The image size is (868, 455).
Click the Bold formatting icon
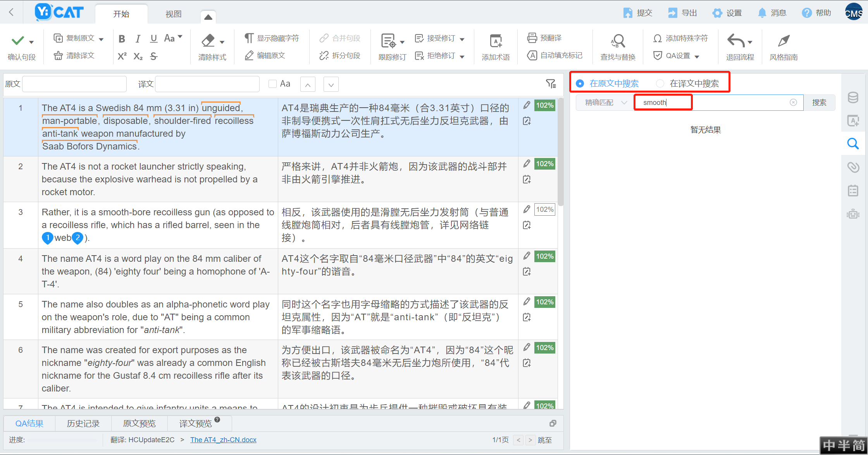122,39
